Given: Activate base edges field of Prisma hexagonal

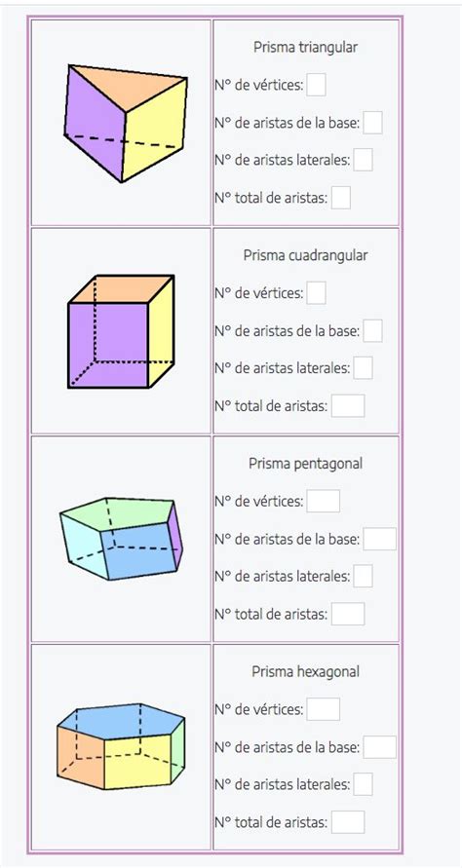Looking at the screenshot, I should click(380, 747).
